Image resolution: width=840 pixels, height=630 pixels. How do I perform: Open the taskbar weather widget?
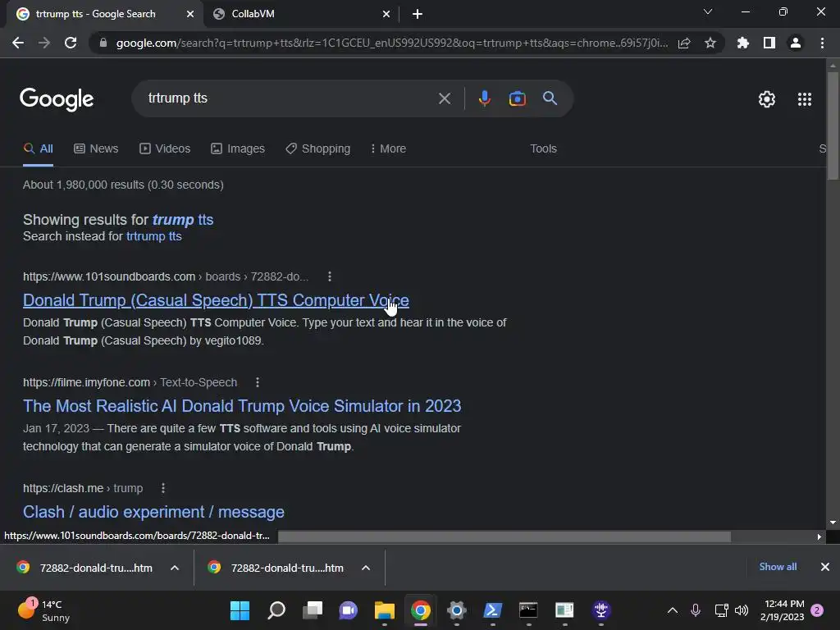[44, 610]
